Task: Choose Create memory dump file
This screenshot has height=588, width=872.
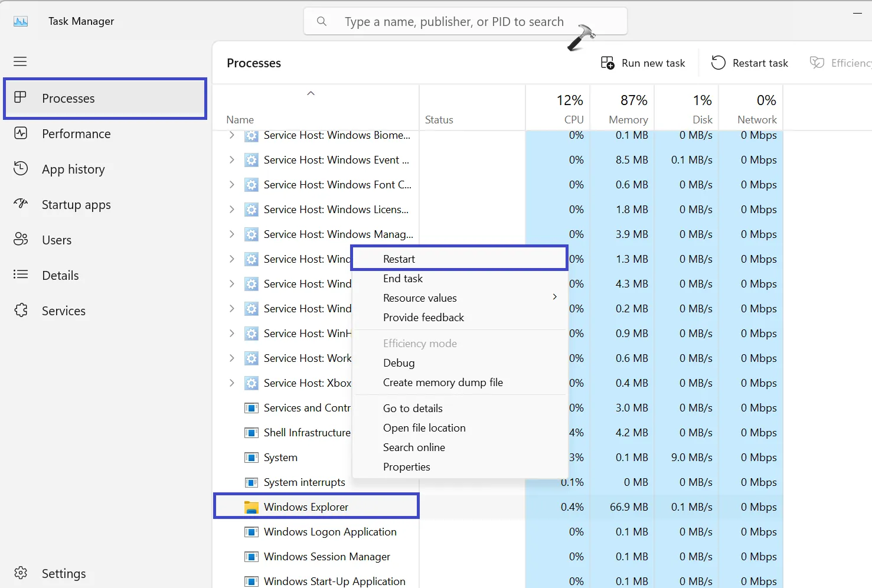Action: 443,382
